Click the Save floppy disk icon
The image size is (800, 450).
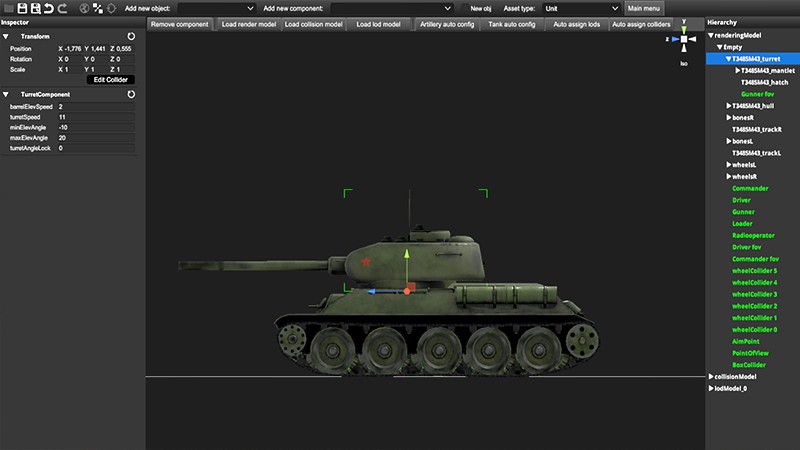22,8
